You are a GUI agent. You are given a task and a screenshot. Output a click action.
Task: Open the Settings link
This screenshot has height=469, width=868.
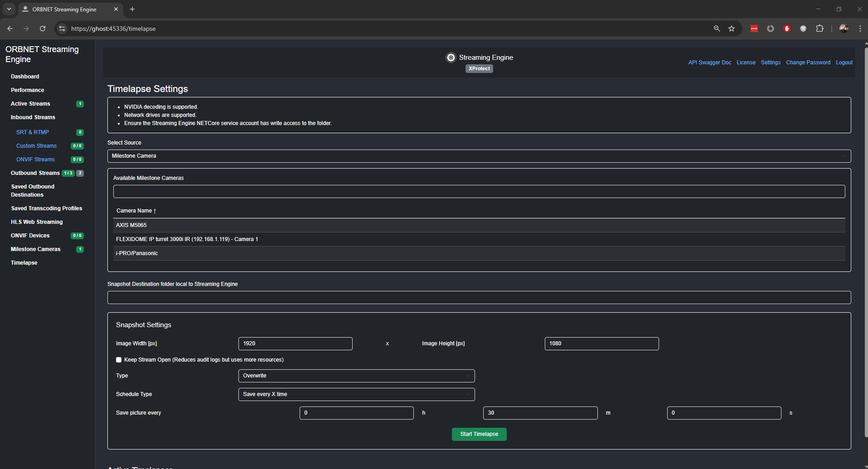(771, 63)
